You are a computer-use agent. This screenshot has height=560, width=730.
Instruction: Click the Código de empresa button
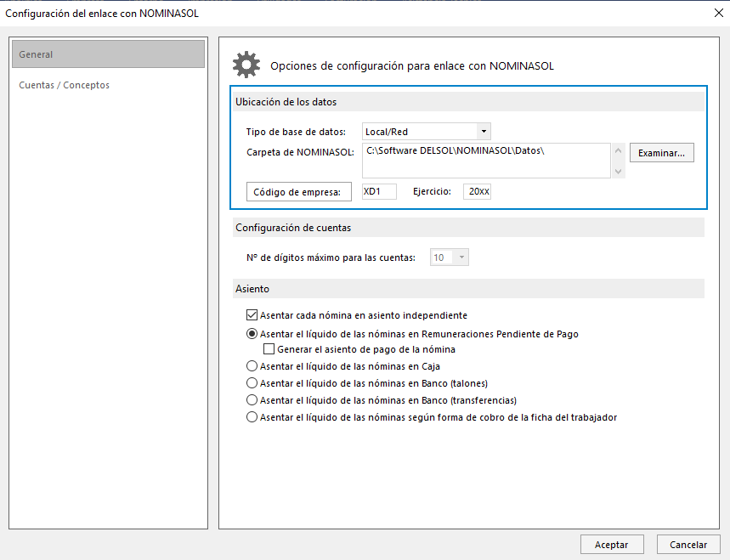click(299, 192)
